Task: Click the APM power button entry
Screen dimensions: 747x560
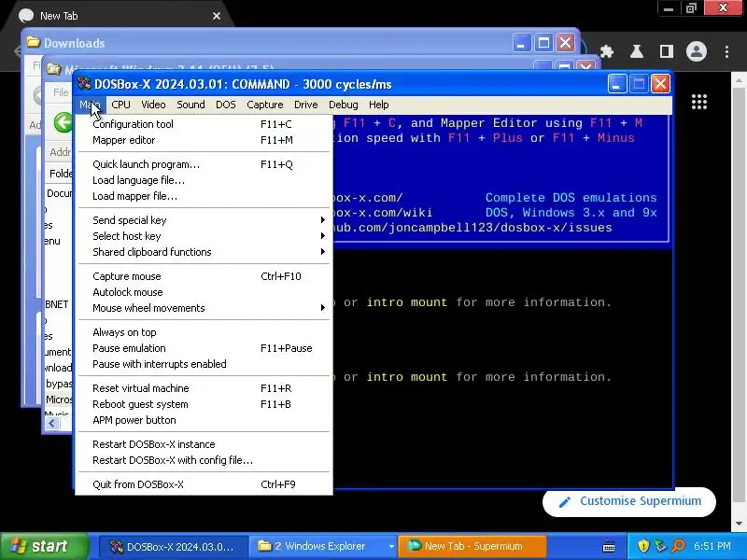Action: (x=204, y=420)
